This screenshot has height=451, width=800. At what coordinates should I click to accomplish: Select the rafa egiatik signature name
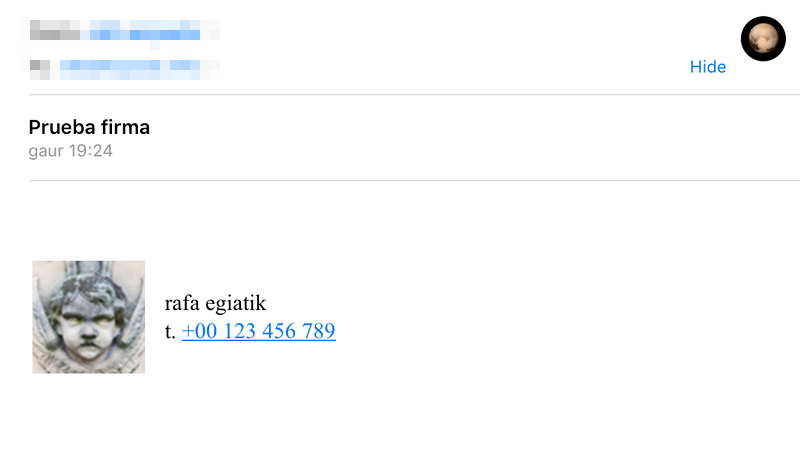[215, 304]
